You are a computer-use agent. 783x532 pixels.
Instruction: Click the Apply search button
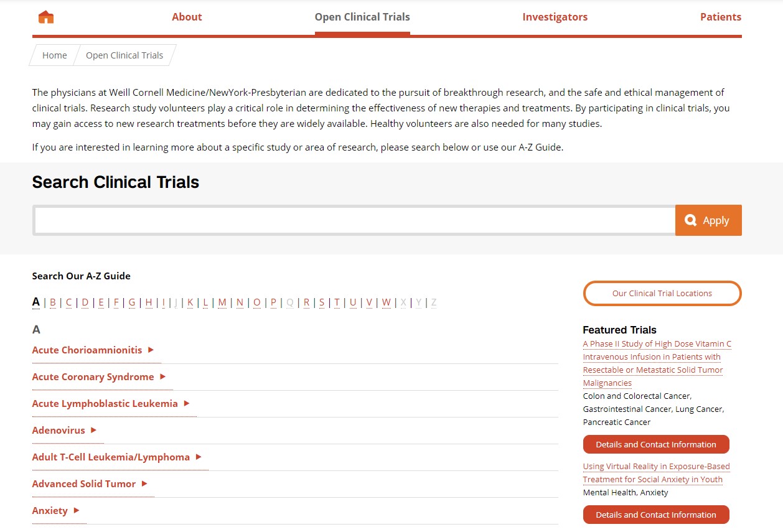pos(708,220)
